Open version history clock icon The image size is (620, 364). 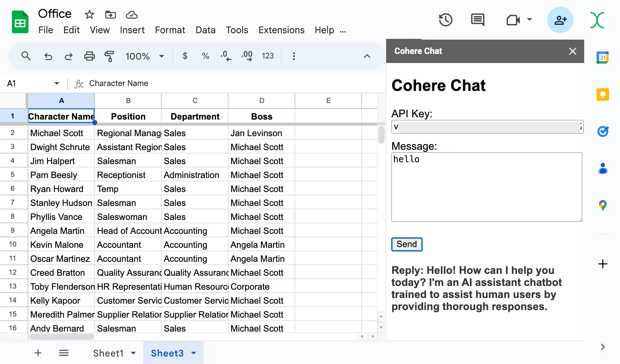pyautogui.click(x=445, y=20)
